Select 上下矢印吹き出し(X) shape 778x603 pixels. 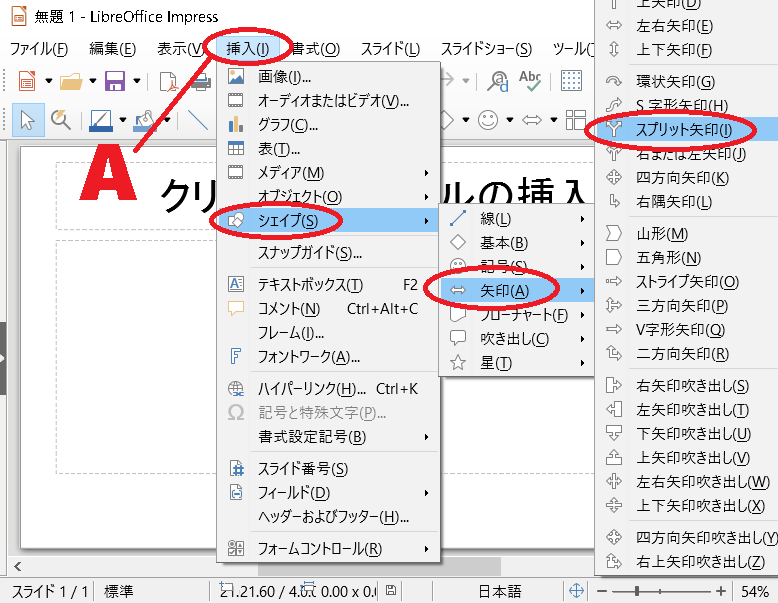point(687,506)
